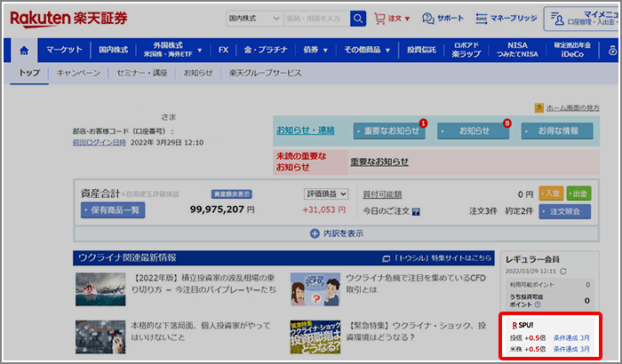Image resolution: width=622 pixels, height=364 pixels.
Task: Open the 投資信託 menu
Action: click(421, 50)
